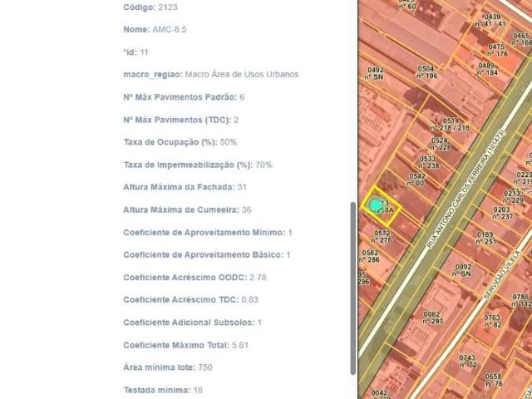Select lot 0213 nº 229 on map
The width and height of the screenshot is (532, 399).
pos(513,197)
